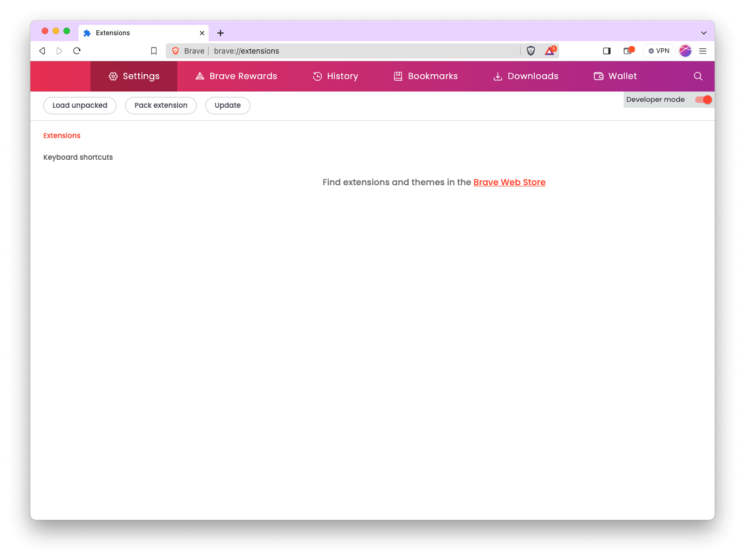Minimize the window with yellow button
This screenshot has width=745, height=560.
56,31
